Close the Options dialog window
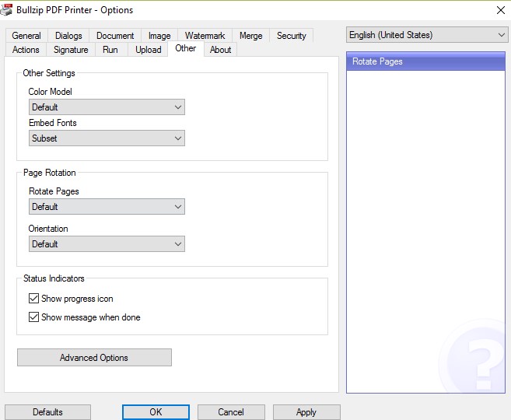511x420 pixels. 501,10
